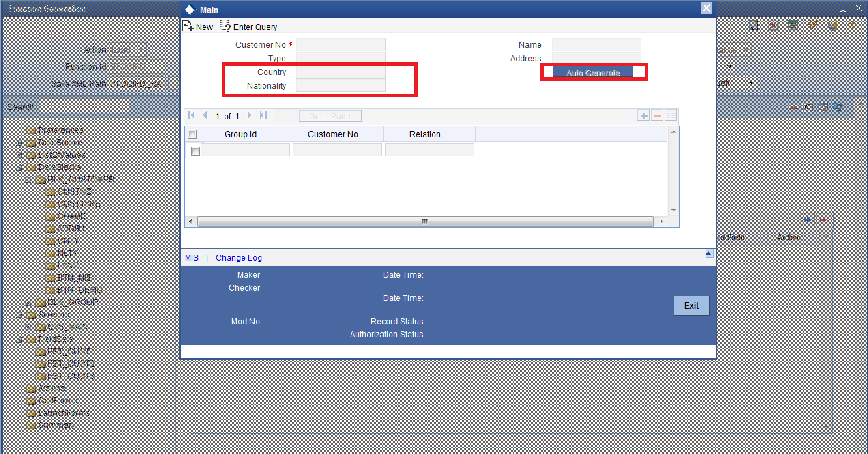The height and width of the screenshot is (454, 868).
Task: Add a row with the grid plus icon
Action: tap(643, 116)
